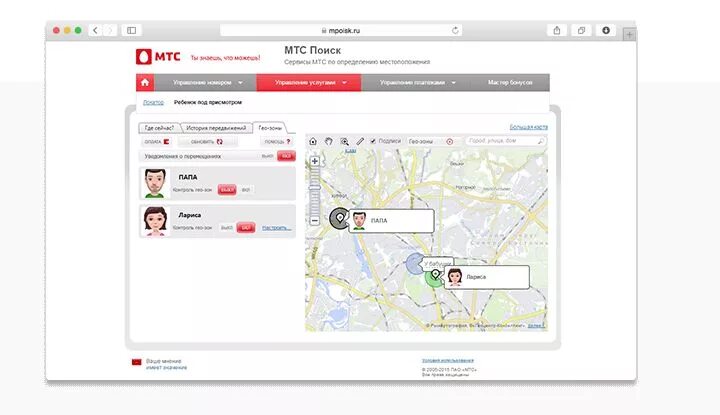Expand Управление номером menu
720x415 pixels.
click(205, 83)
